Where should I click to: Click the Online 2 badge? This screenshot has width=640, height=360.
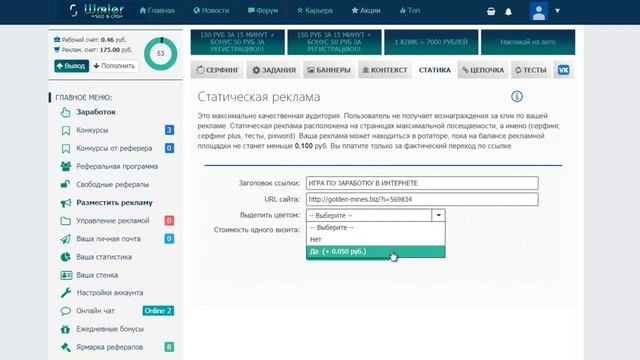(158, 311)
